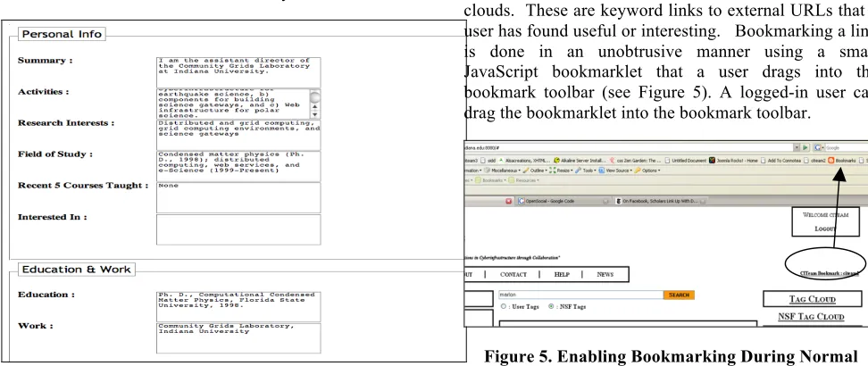
Task: Open the Tools toolbar menu
Action: click(587, 171)
